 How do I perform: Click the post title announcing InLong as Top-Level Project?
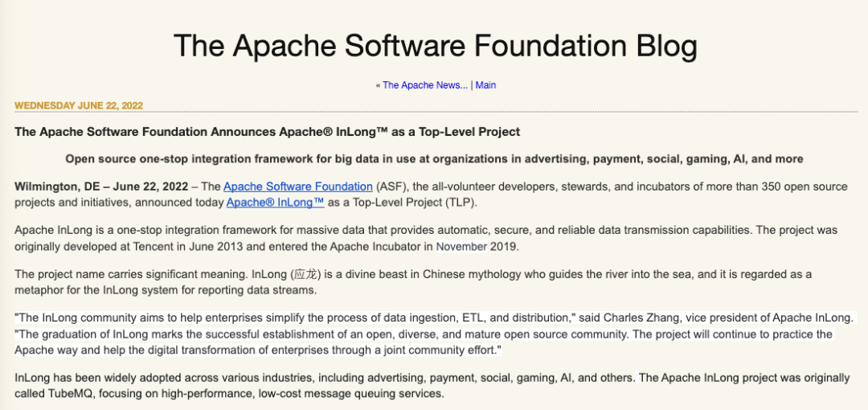pyautogui.click(x=268, y=132)
